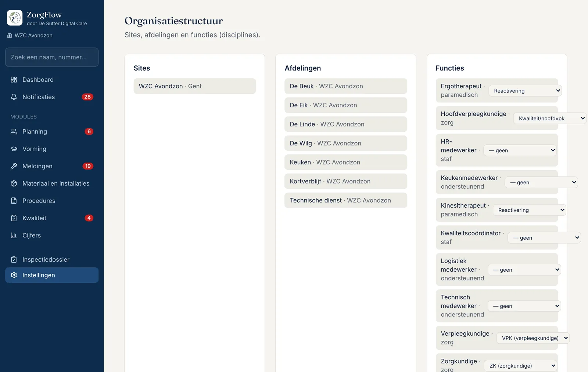Screen dimensions: 588x372
Task: Click the 'Afdelingen' column heading
Action: tap(303, 68)
